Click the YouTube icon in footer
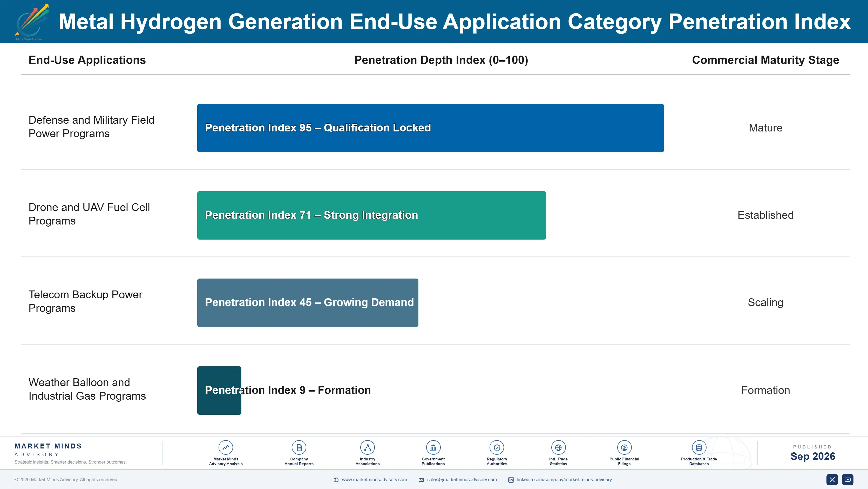Image resolution: width=868 pixels, height=489 pixels. (x=848, y=480)
